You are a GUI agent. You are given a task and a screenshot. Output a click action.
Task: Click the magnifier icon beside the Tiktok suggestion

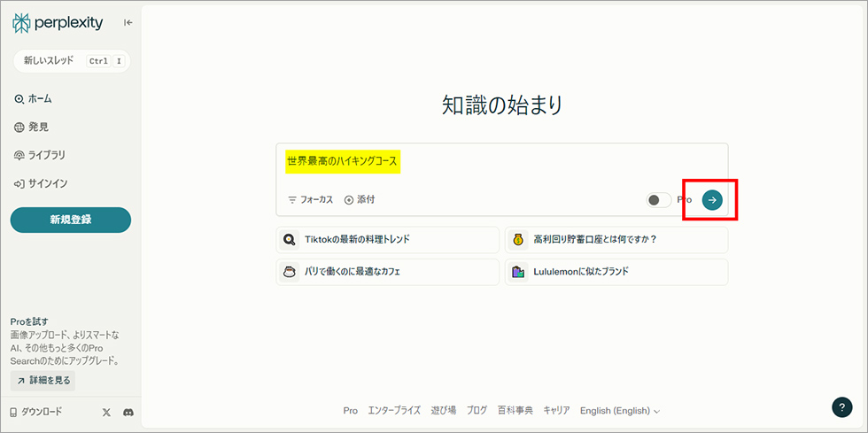pos(289,240)
